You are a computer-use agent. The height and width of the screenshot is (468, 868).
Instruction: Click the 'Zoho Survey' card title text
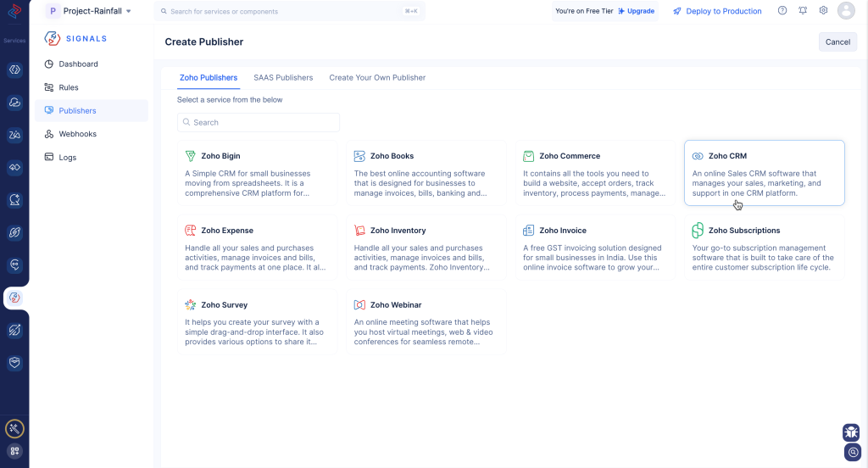click(224, 304)
